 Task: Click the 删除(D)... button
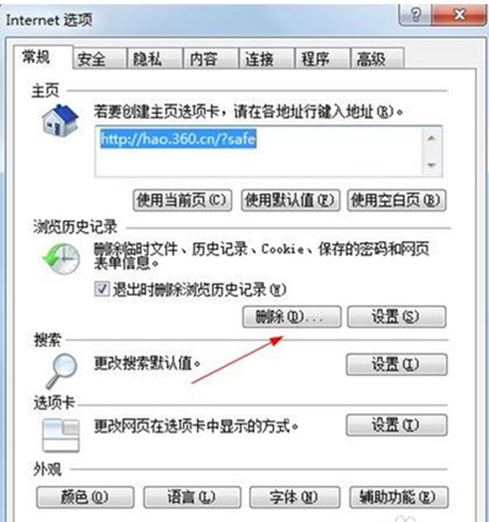click(x=292, y=317)
